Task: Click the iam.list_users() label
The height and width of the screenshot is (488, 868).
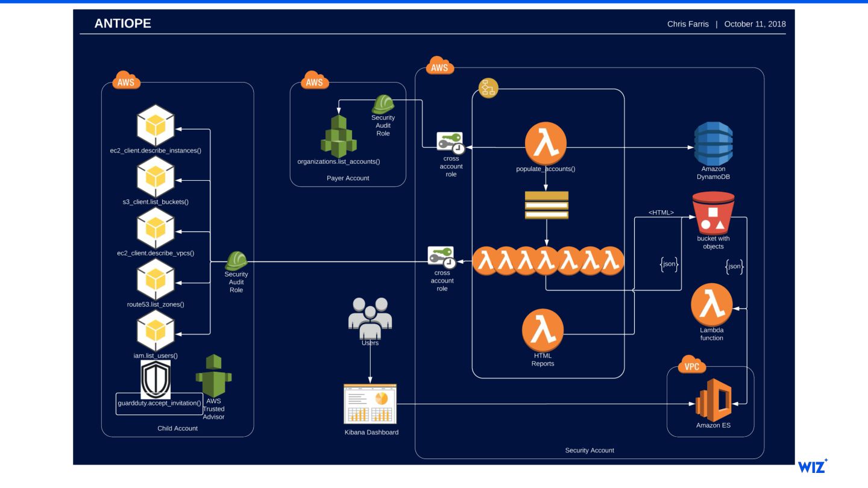Action: (156, 356)
